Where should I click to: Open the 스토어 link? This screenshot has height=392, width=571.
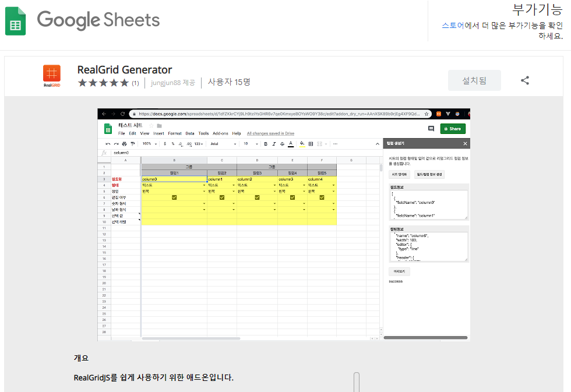[453, 26]
